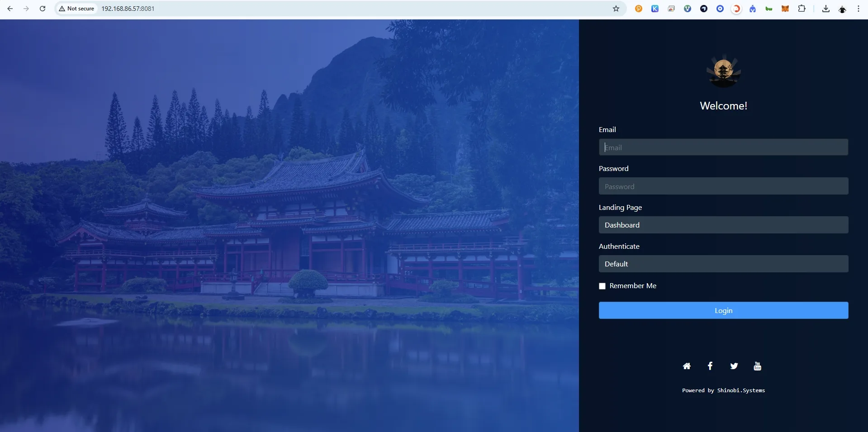Open the browser extensions puzzle icon
This screenshot has width=868, height=432.
802,9
